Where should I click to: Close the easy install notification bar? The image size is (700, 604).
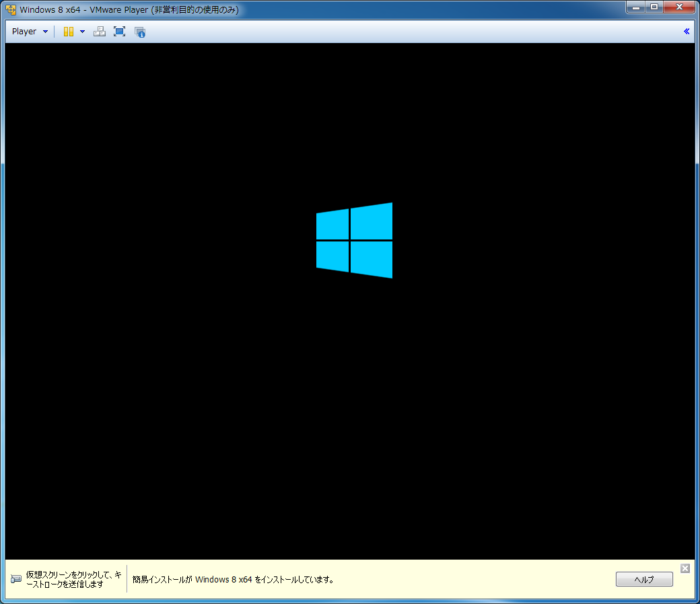pos(685,568)
